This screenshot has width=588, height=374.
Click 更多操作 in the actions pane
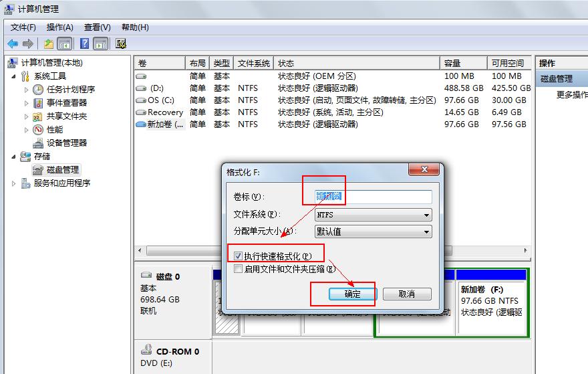(x=571, y=94)
